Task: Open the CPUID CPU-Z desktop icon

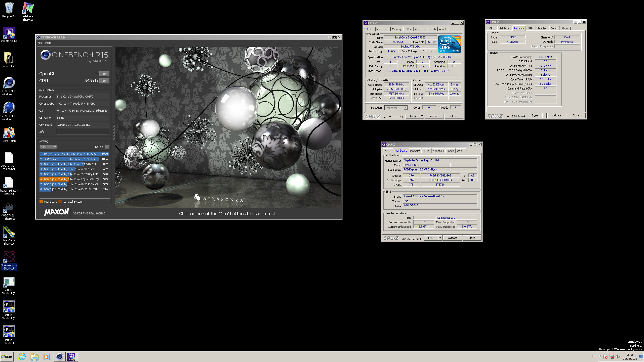Action: (9, 35)
